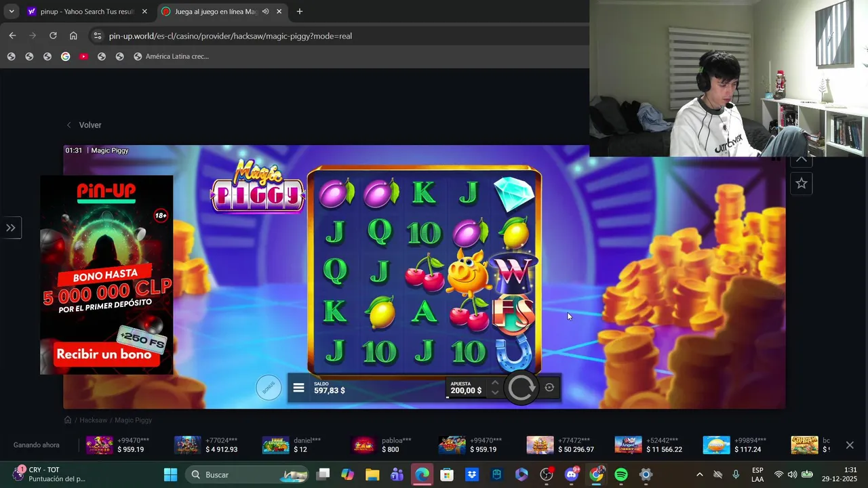The height and width of the screenshot is (488, 868).
Task: Go back in browser history
Action: coord(12,36)
